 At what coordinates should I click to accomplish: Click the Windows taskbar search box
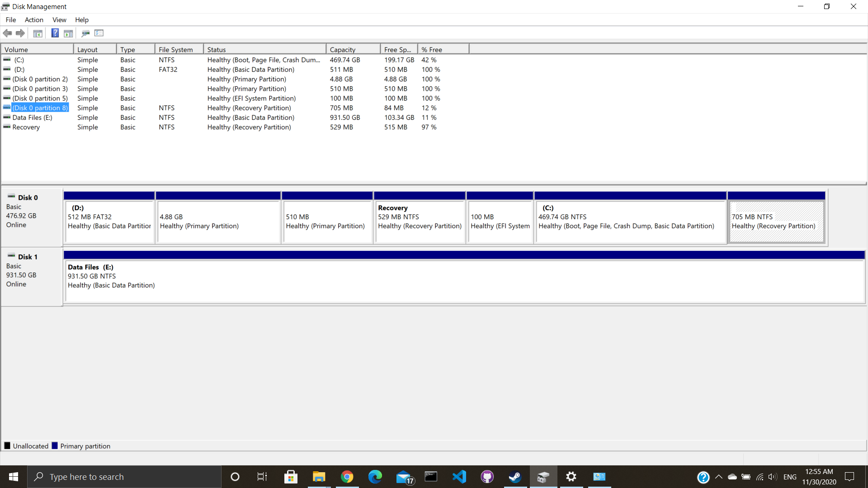(x=124, y=477)
